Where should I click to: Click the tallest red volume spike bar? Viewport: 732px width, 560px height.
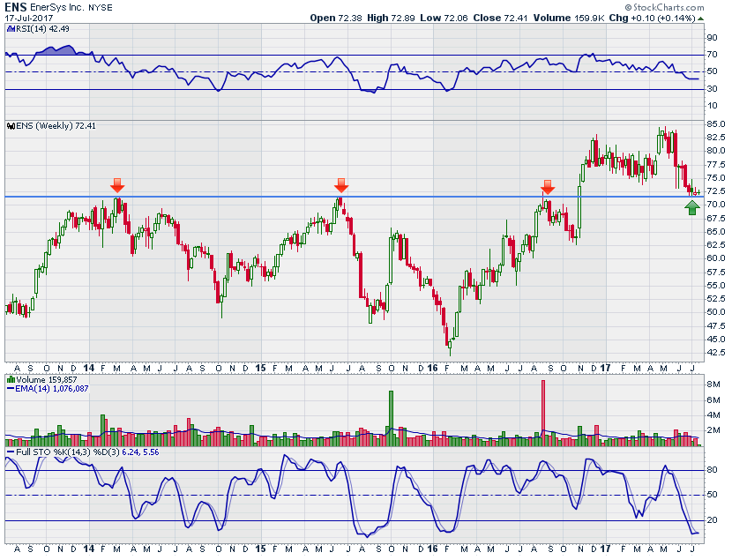click(x=543, y=413)
